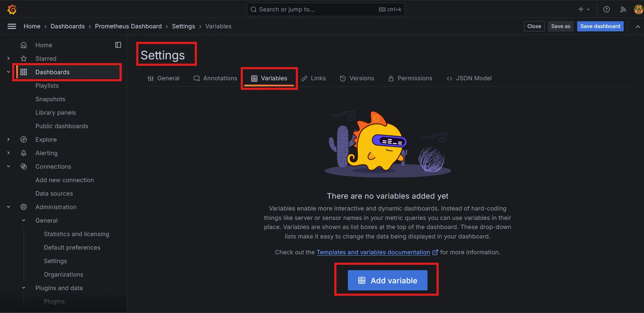Switch to the Annotations tab
Viewport: 644px width, 313px height.
(x=215, y=78)
